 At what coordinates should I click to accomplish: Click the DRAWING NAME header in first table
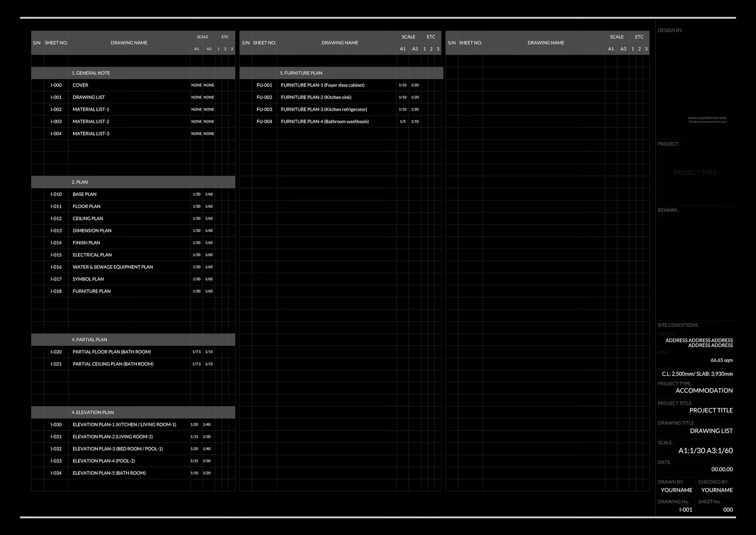(129, 43)
